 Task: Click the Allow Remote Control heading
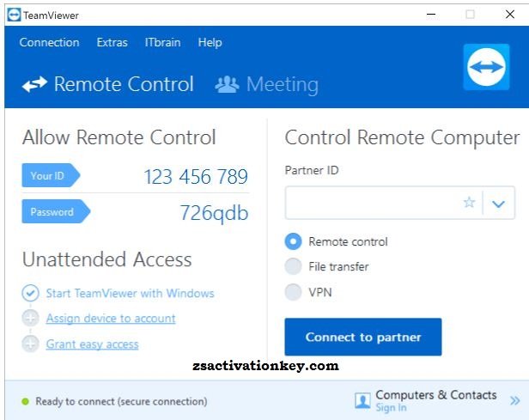[x=119, y=137]
